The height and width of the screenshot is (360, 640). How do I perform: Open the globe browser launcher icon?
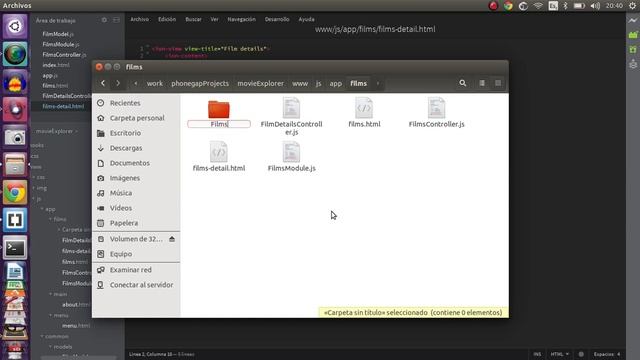point(15,54)
